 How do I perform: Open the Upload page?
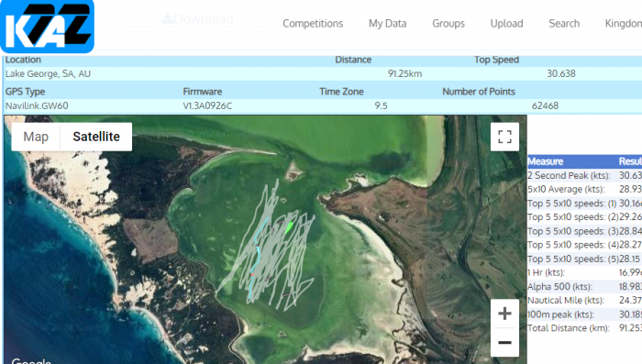[x=506, y=24]
